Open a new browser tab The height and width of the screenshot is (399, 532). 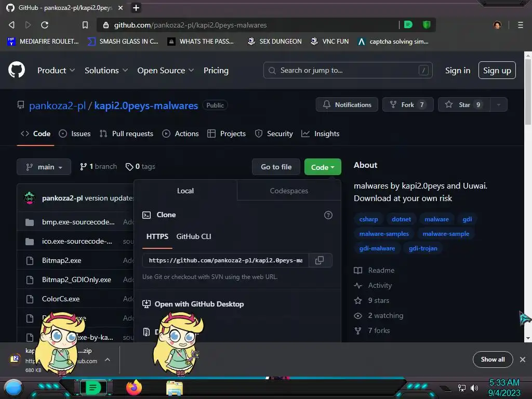(136, 8)
